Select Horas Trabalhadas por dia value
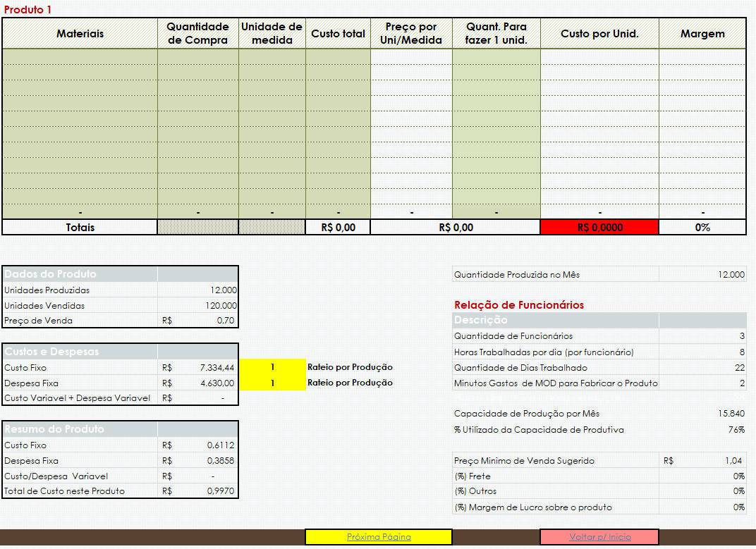Image resolution: width=756 pixels, height=549 pixels. 702,352
